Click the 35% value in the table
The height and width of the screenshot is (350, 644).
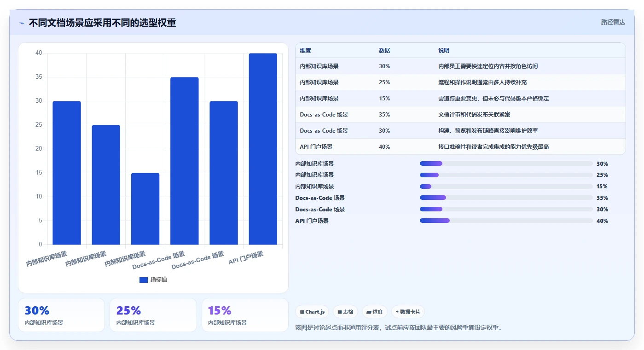pos(384,115)
